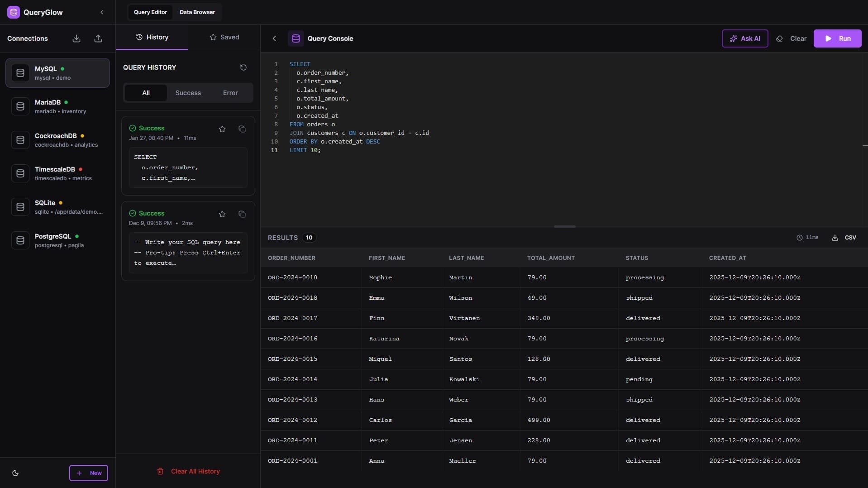Import connections using the download icon
868x488 pixels.
(x=76, y=38)
